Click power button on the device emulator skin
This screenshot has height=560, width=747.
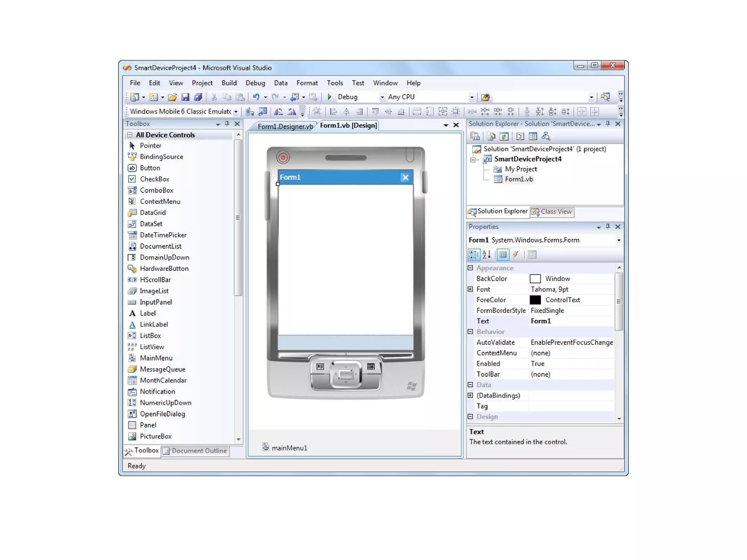pos(283,157)
